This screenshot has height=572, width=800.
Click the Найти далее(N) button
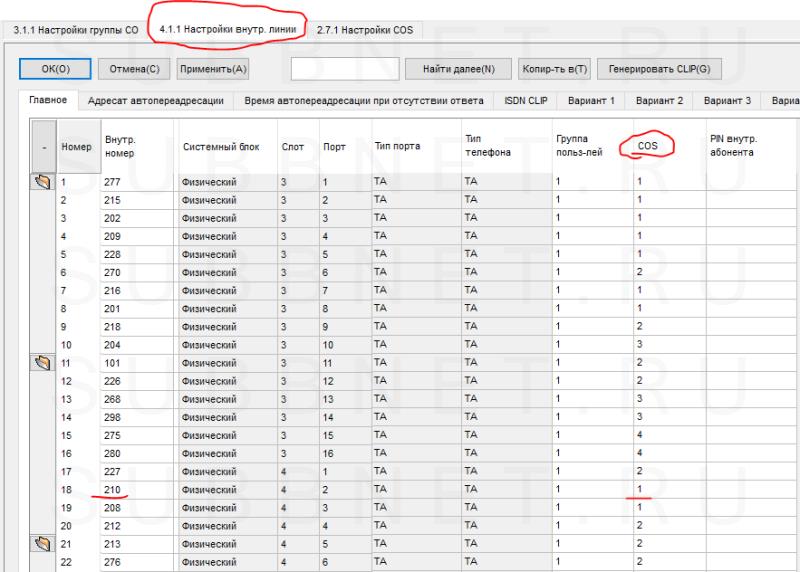[459, 69]
